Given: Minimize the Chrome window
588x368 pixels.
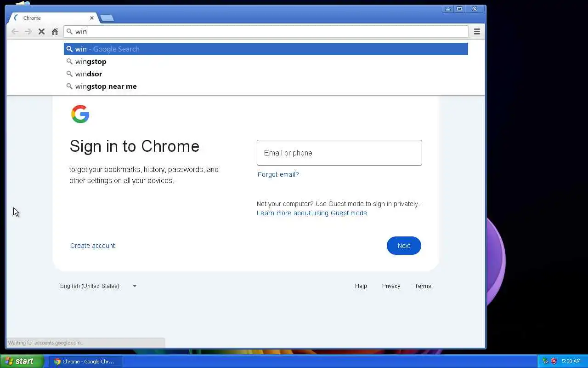Looking at the screenshot, I should pyautogui.click(x=448, y=9).
